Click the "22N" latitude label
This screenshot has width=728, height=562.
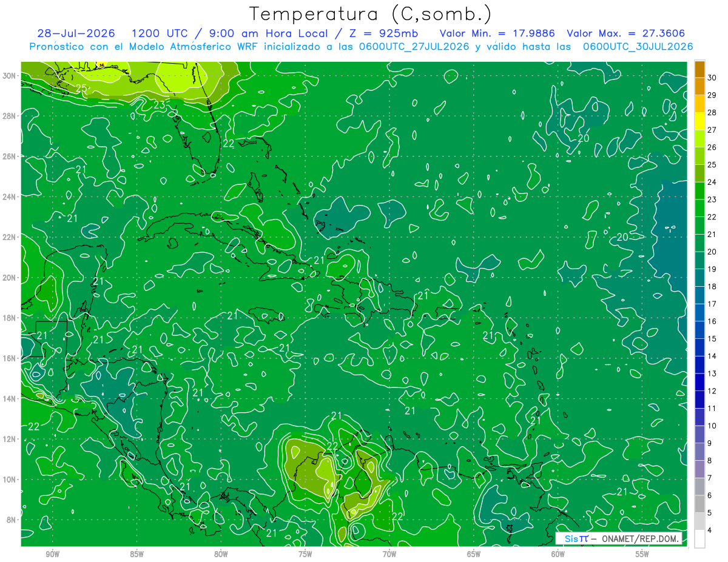[x=10, y=237]
